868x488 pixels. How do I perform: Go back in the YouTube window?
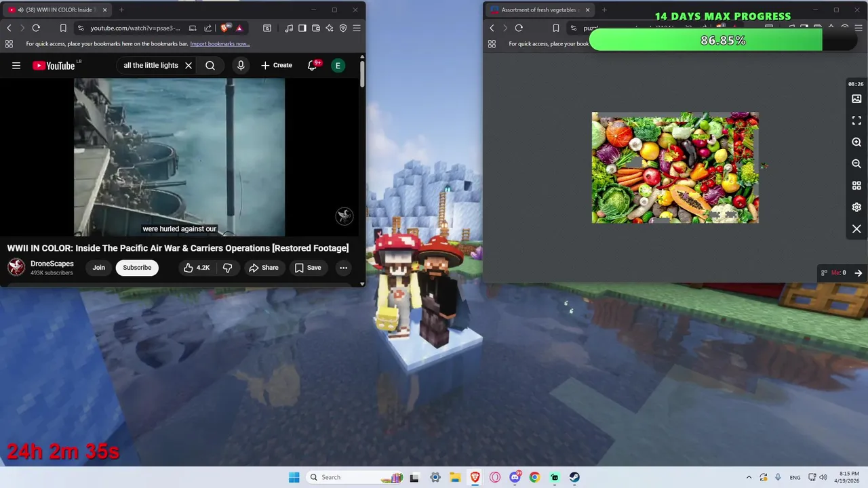coord(9,28)
